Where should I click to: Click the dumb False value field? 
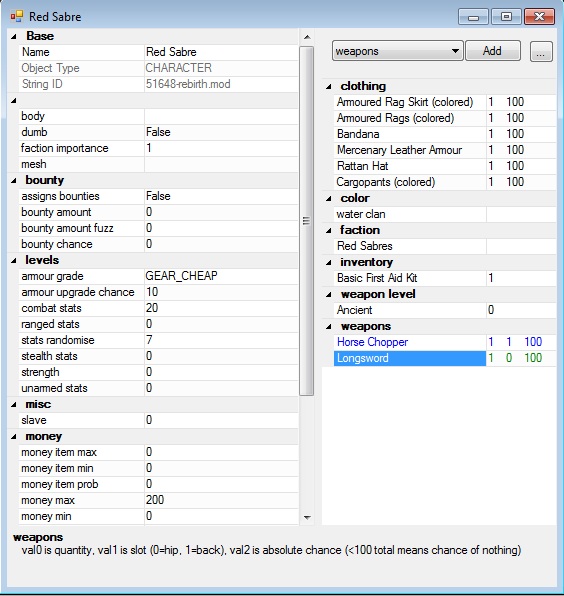tap(220, 132)
